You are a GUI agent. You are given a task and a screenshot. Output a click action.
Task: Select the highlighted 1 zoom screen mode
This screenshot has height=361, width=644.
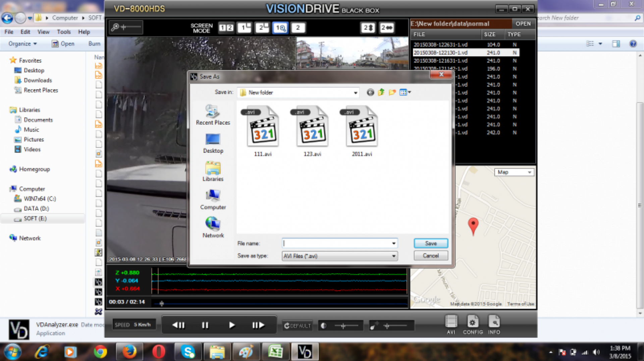tap(280, 27)
